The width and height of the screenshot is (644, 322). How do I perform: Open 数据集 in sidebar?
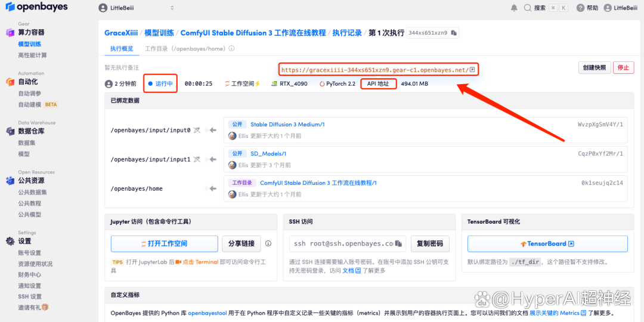click(x=27, y=143)
